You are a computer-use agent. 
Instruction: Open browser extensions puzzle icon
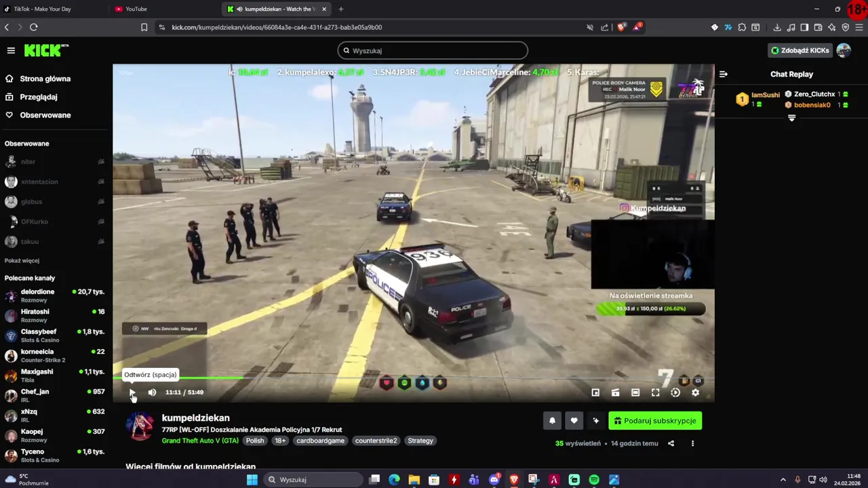(x=742, y=27)
